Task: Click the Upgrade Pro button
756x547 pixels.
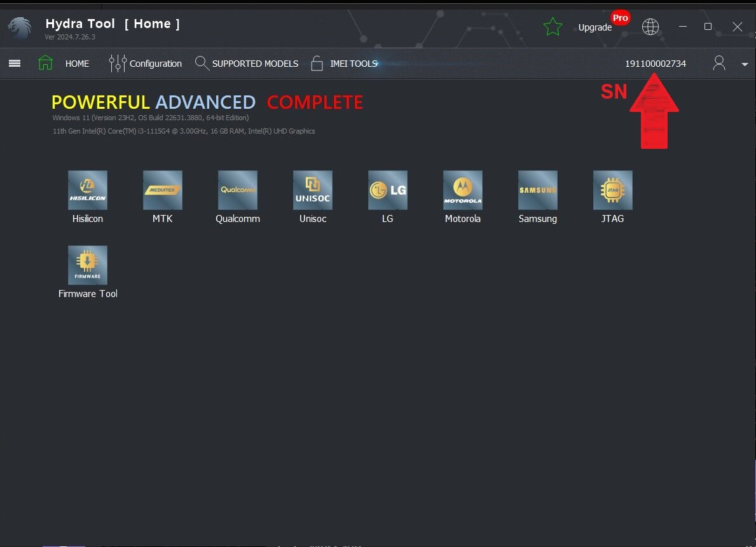Action: (601, 26)
